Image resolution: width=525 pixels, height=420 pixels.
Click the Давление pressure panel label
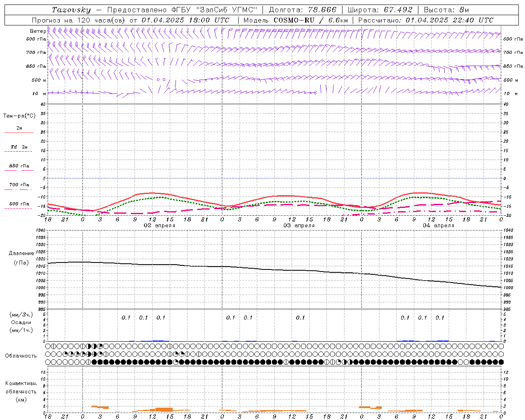[x=21, y=253]
